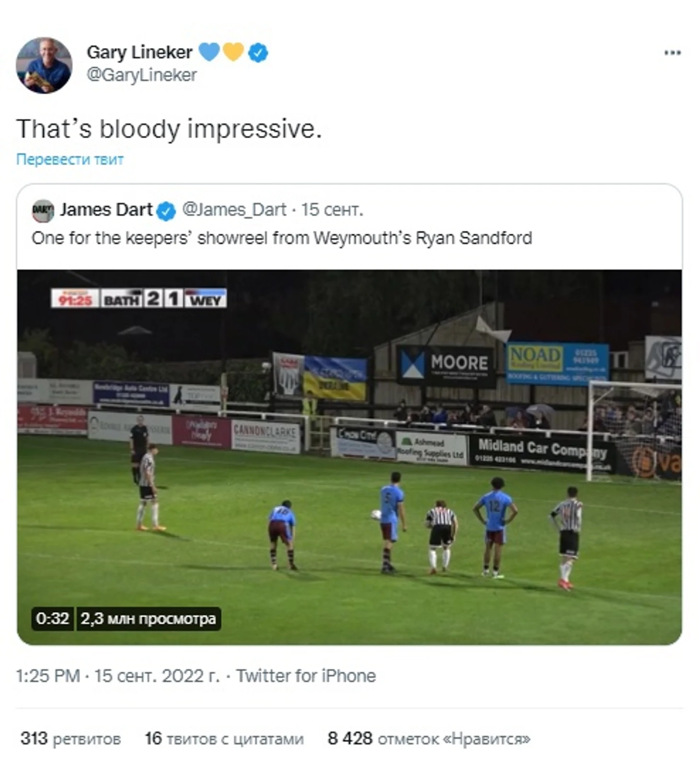View the list of 313 retweets
Viewport: 700px width, 764px height.
70,739
